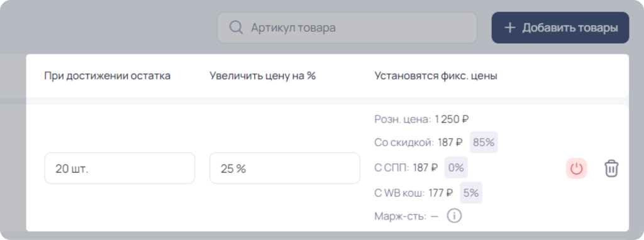The height and width of the screenshot is (240, 644).
Task: Click the При достижении остатка column header
Action: pyautogui.click(x=107, y=76)
